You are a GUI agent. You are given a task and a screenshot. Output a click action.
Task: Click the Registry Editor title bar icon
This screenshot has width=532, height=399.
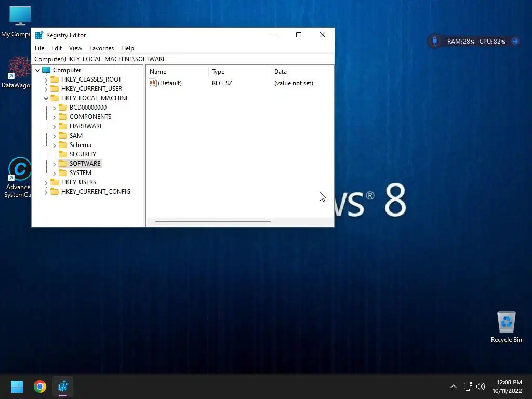[x=39, y=35]
